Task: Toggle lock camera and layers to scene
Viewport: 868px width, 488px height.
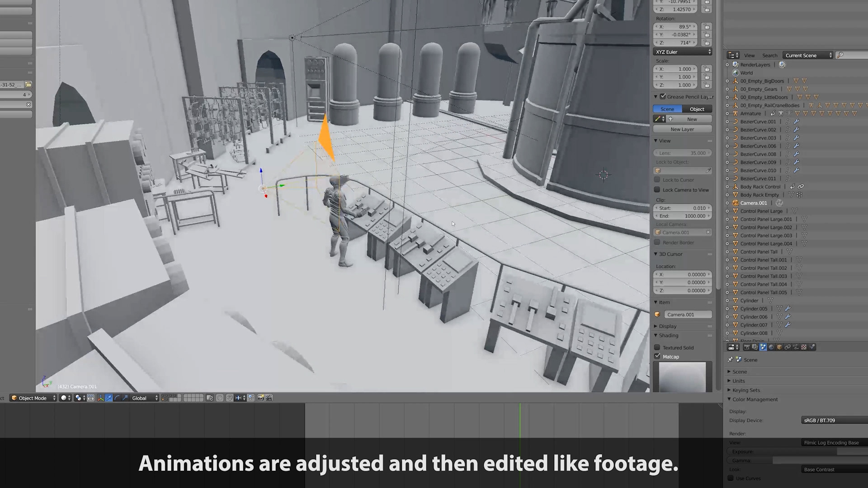Action: [209, 398]
